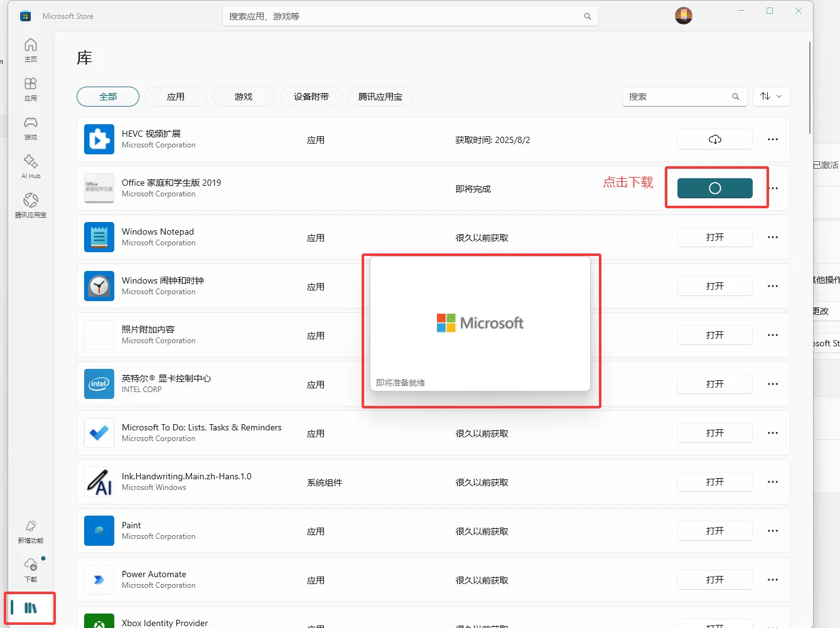
Task: Open Windows 闹钟和时钟 with 打开 button
Action: [x=715, y=286]
